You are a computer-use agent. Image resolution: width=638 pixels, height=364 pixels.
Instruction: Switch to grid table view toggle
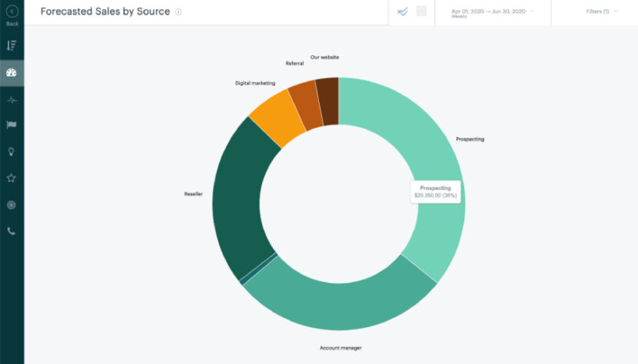(421, 12)
